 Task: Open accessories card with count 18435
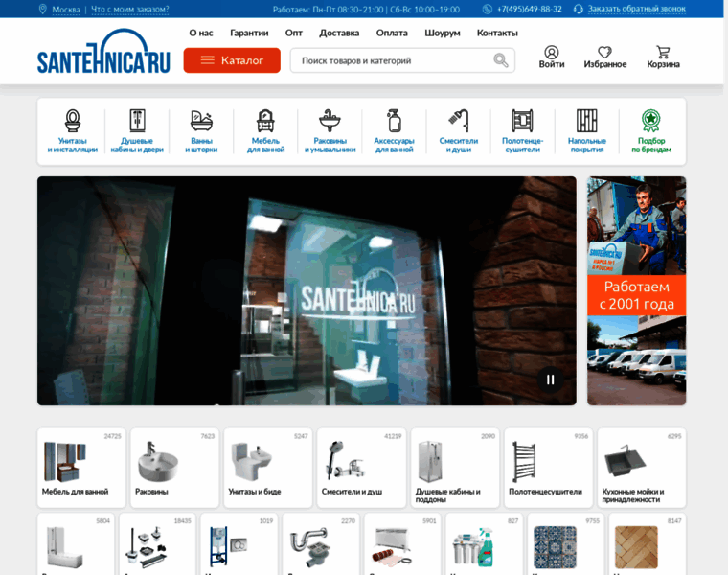point(157,544)
